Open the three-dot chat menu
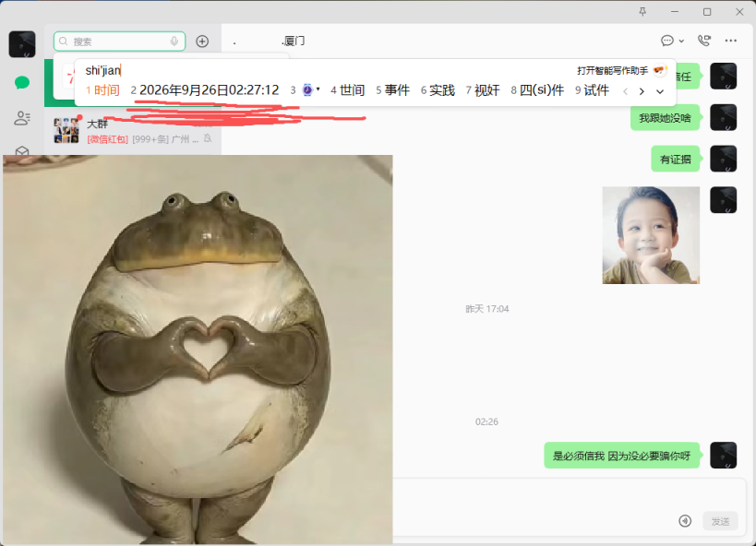 click(731, 41)
